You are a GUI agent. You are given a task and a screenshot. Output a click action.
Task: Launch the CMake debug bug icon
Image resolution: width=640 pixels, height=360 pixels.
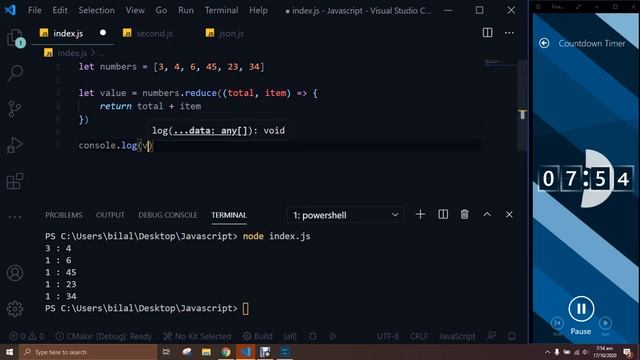pos(313,336)
